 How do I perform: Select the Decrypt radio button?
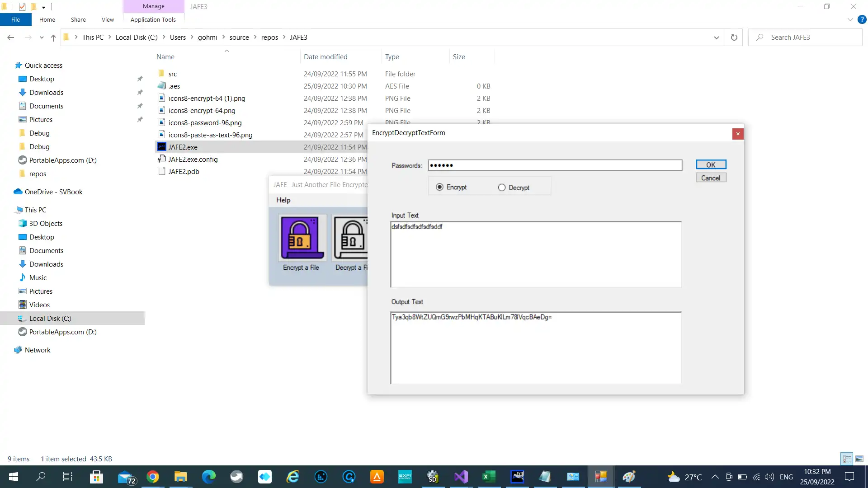tap(501, 187)
